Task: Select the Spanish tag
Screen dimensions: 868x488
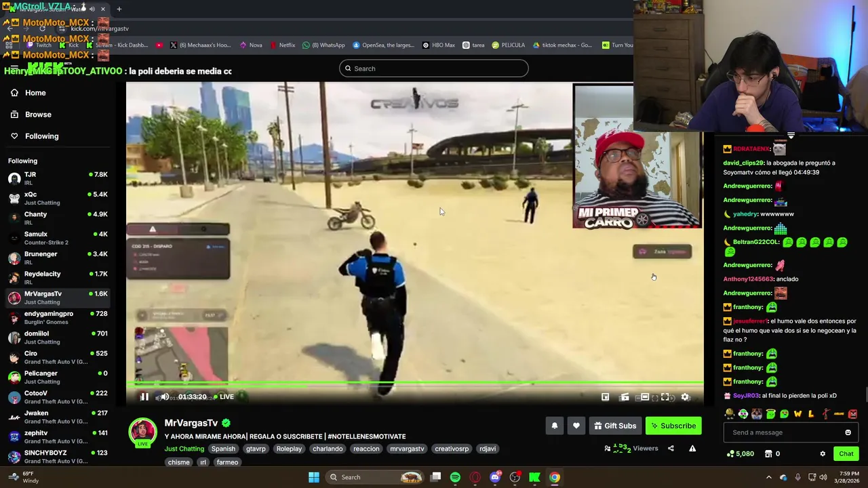Action: [x=223, y=449]
